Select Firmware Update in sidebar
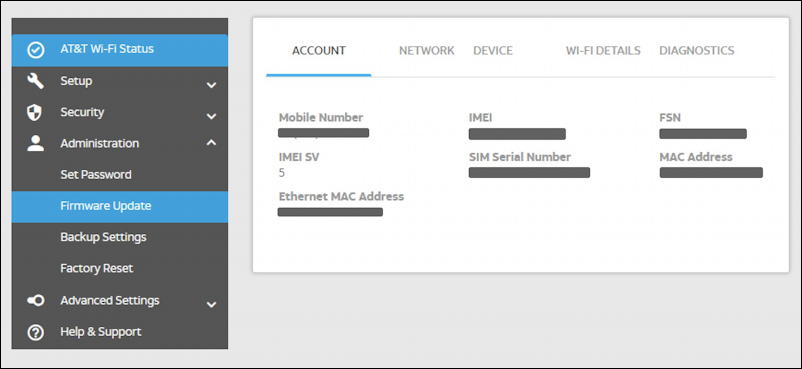Image resolution: width=802 pixels, height=369 pixels. (x=120, y=207)
